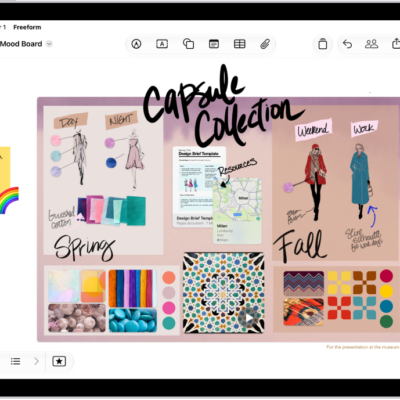Select the colorful striped fabric photo
This screenshot has width=400, height=400.
click(133, 288)
